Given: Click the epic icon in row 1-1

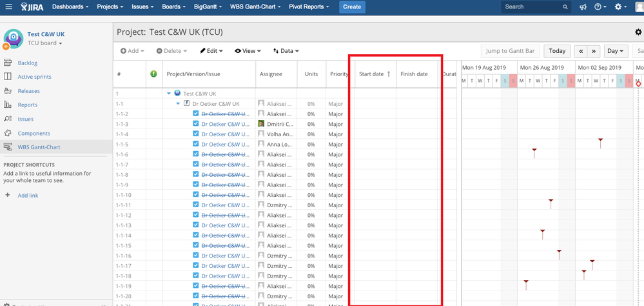Looking at the screenshot, I should (186, 103).
